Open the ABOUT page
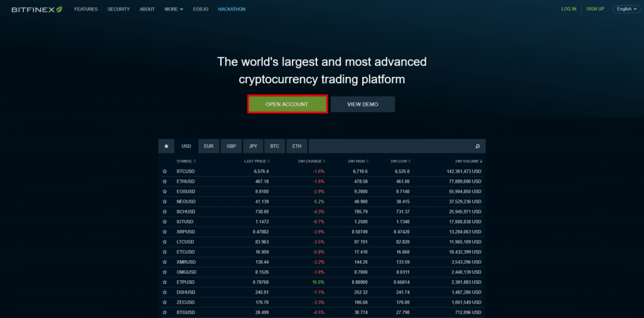This screenshot has width=644, height=318. pyautogui.click(x=147, y=9)
